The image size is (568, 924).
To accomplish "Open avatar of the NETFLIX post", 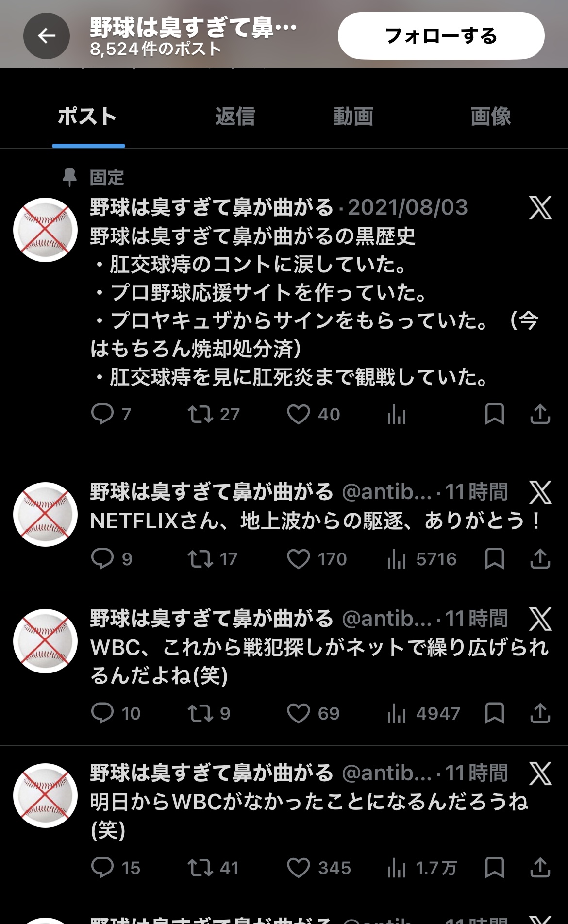I will tap(45, 514).
